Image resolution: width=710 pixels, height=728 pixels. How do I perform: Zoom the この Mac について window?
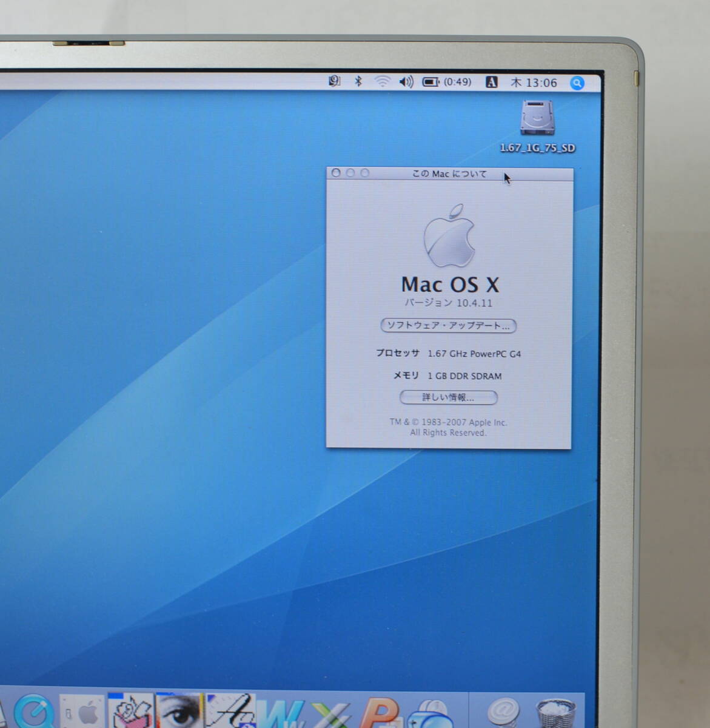(x=365, y=173)
